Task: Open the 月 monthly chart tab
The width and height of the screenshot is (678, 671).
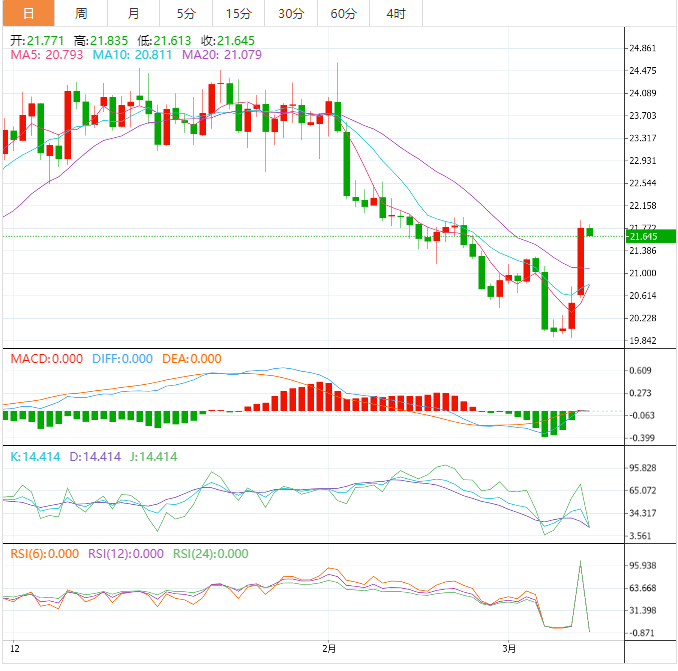Action: (x=134, y=13)
